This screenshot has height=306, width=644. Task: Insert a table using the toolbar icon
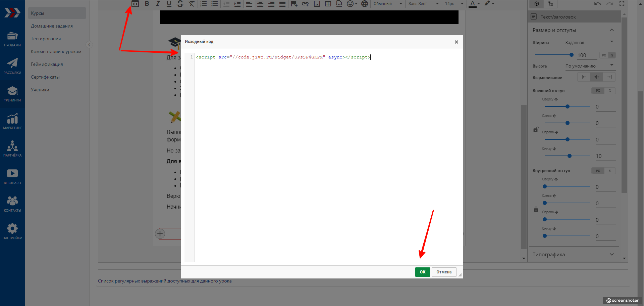tap(328, 4)
